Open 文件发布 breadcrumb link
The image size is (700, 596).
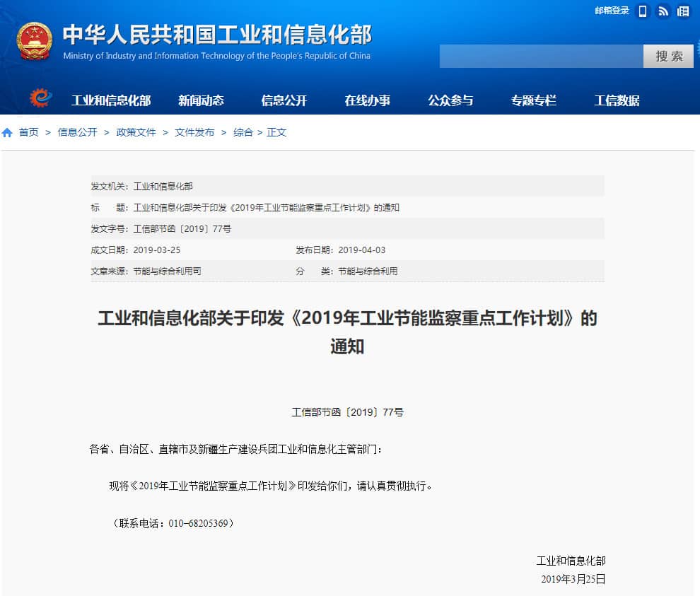[x=194, y=133]
